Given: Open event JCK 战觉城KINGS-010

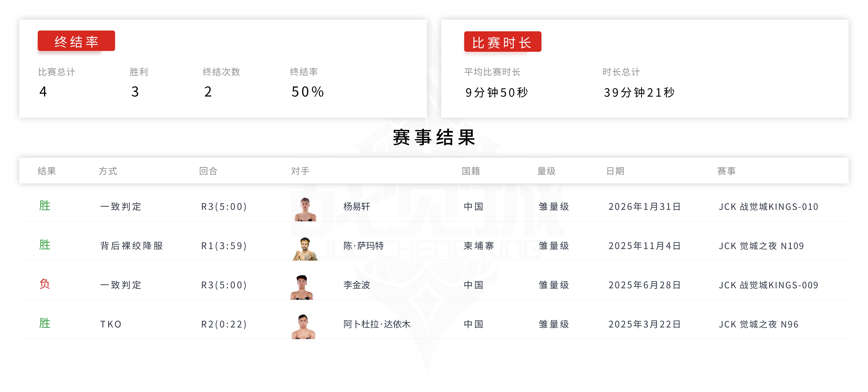Looking at the screenshot, I should (x=768, y=206).
